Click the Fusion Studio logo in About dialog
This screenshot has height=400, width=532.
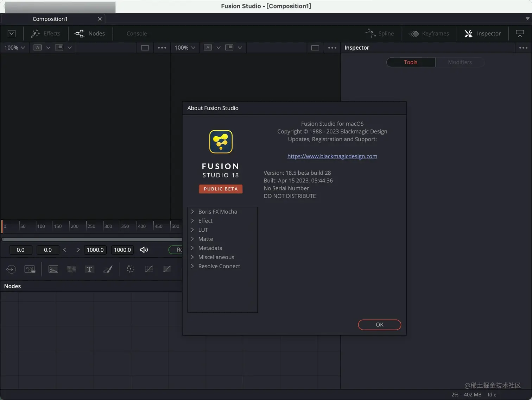click(221, 142)
